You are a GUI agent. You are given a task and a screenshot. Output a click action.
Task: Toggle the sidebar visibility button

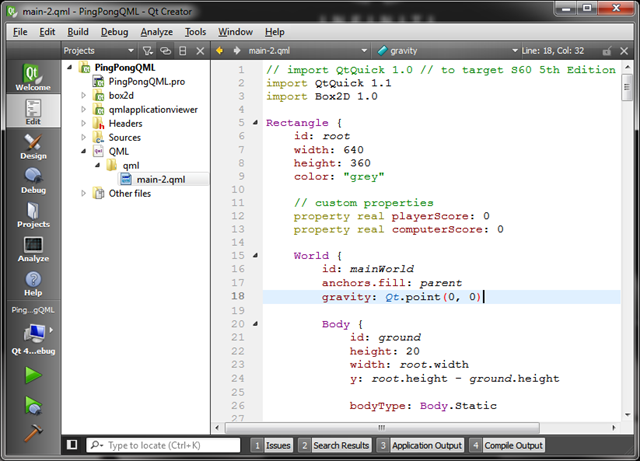(x=72, y=445)
